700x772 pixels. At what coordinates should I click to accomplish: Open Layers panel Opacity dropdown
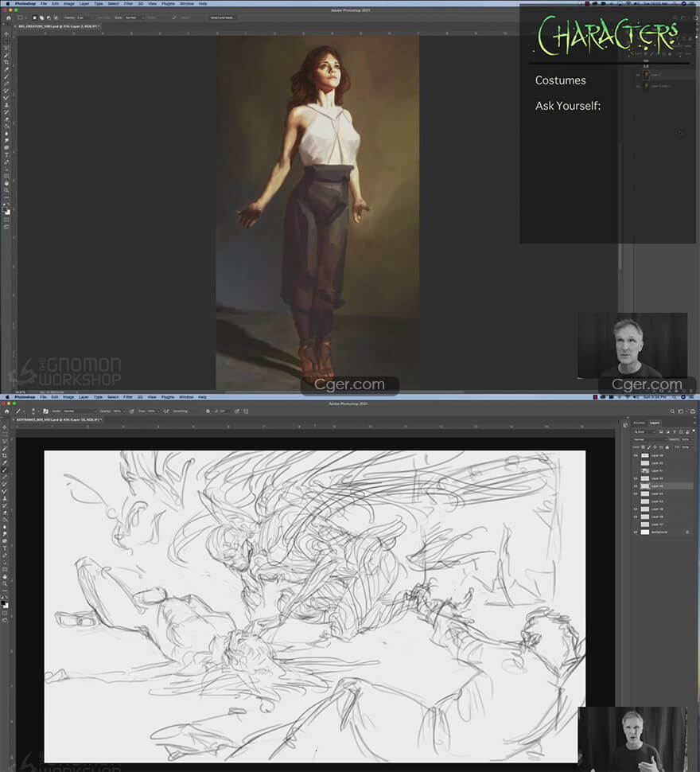692,439
